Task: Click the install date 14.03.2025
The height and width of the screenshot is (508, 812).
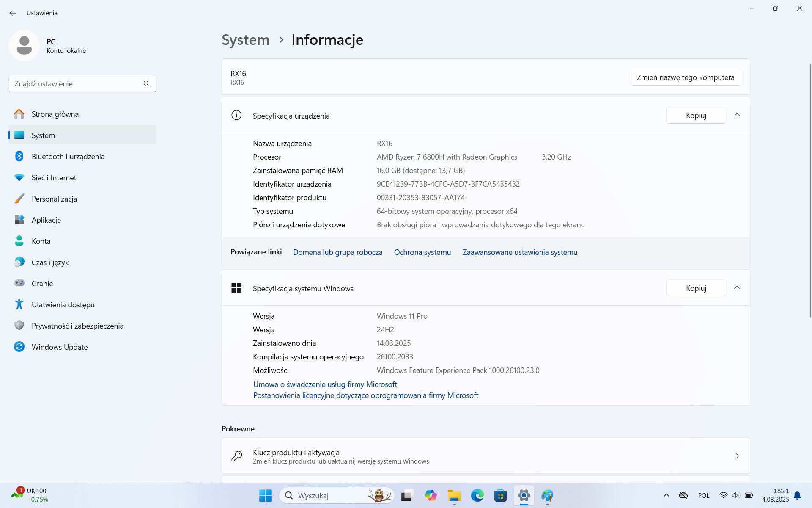Action: tap(393, 343)
